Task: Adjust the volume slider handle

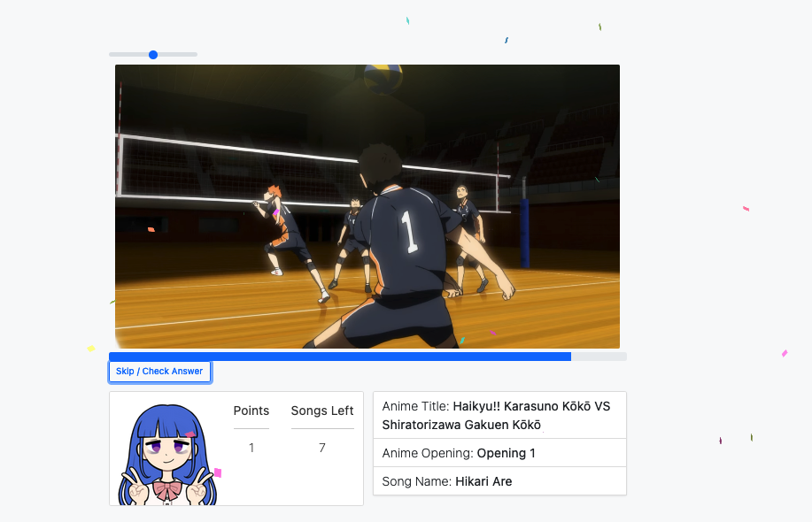Action: pos(153,54)
